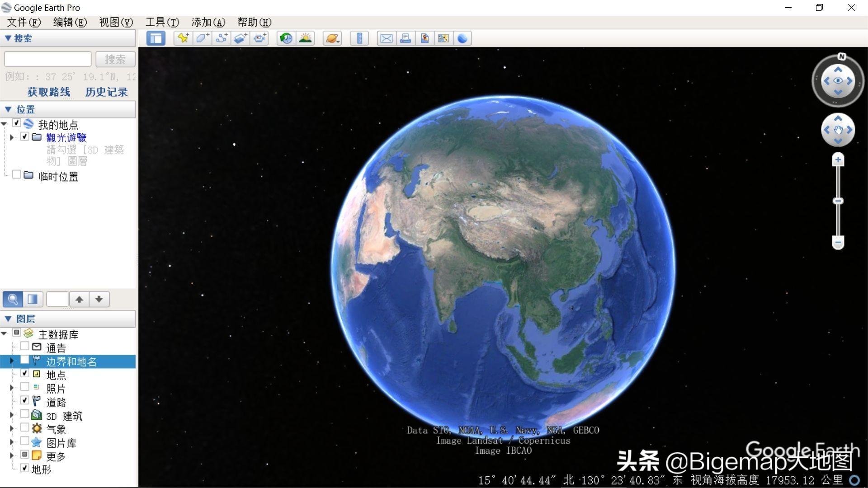Click the search input field

pos(47,59)
